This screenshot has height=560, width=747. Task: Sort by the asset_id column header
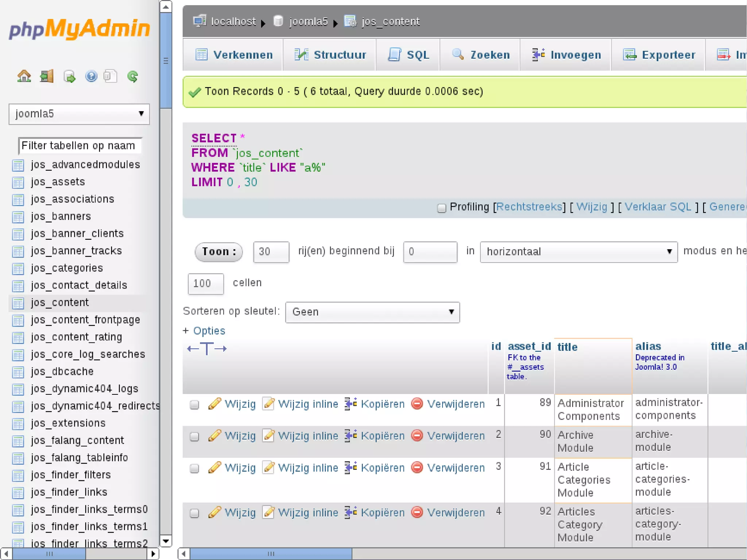point(529,346)
